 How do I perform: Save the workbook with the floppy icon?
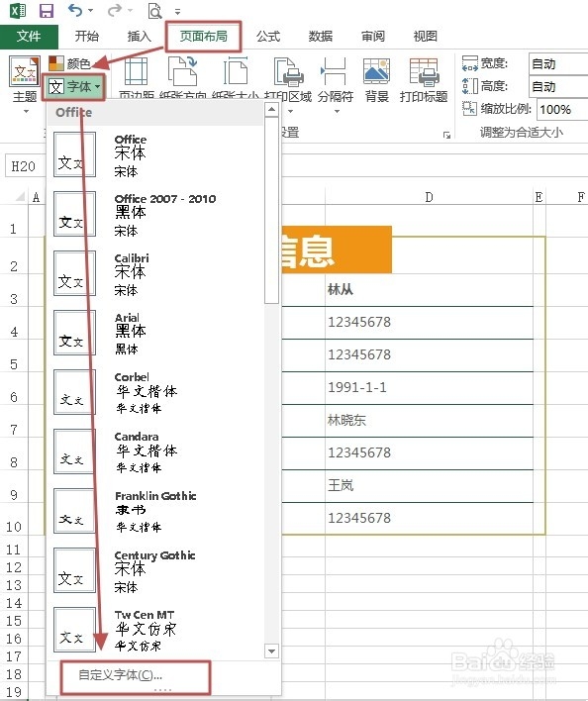pos(46,10)
